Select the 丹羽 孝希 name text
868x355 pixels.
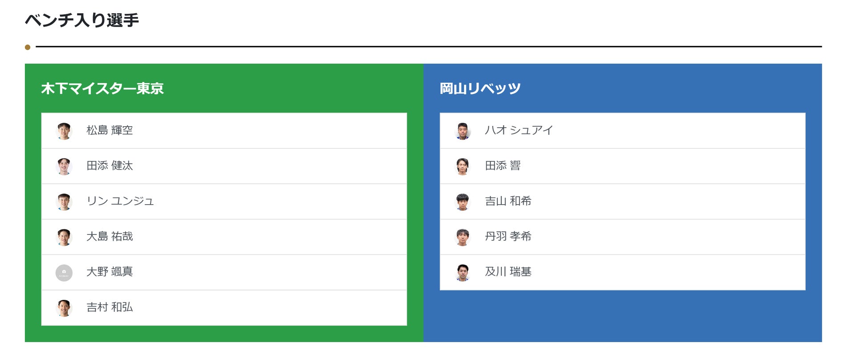[508, 236]
